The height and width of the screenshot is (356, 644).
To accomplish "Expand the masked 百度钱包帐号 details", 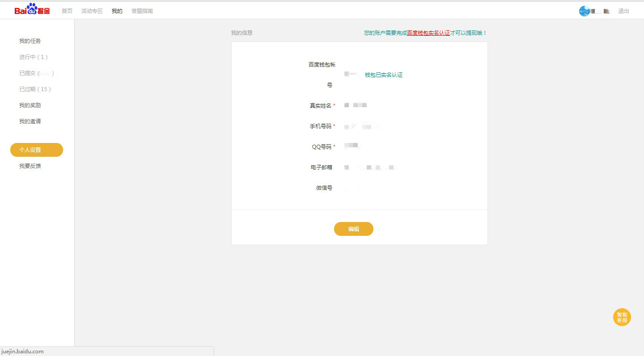I will (352, 75).
